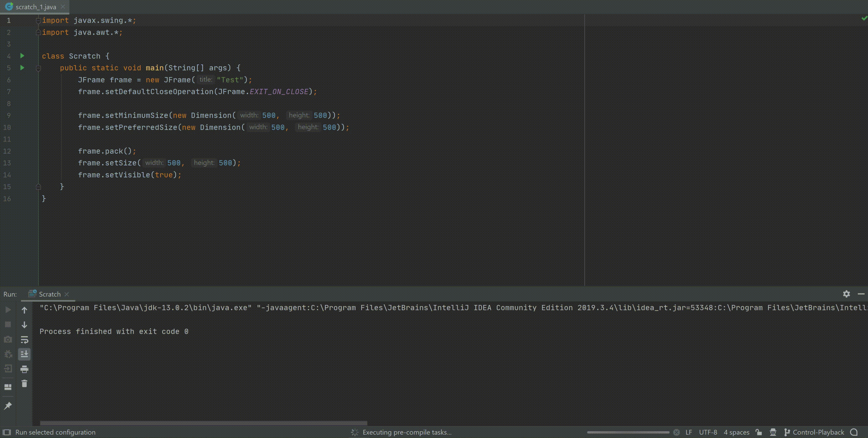Click the run gutter icon beside class Scratch
The height and width of the screenshot is (438, 868).
[22, 56]
